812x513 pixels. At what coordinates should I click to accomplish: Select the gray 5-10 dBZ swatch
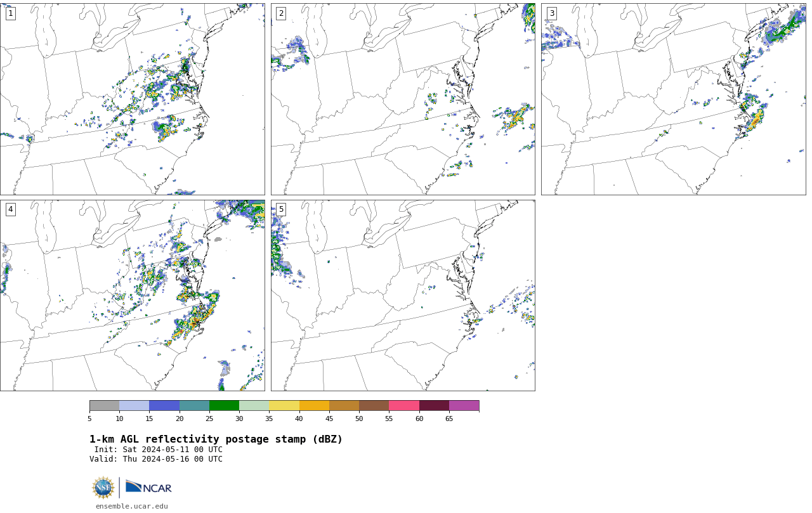click(105, 406)
